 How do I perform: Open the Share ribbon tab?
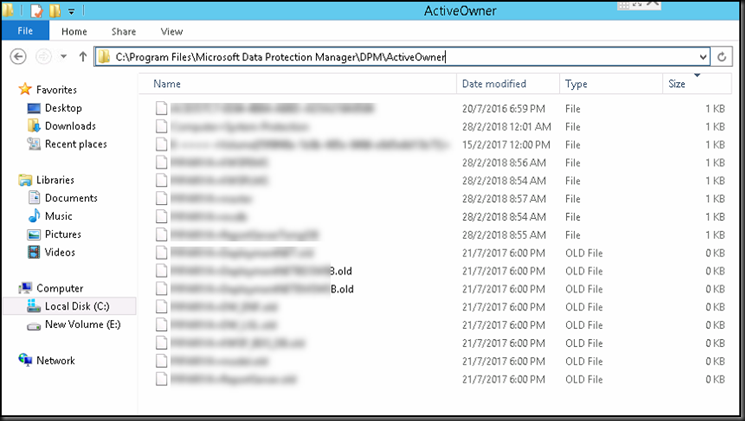124,31
